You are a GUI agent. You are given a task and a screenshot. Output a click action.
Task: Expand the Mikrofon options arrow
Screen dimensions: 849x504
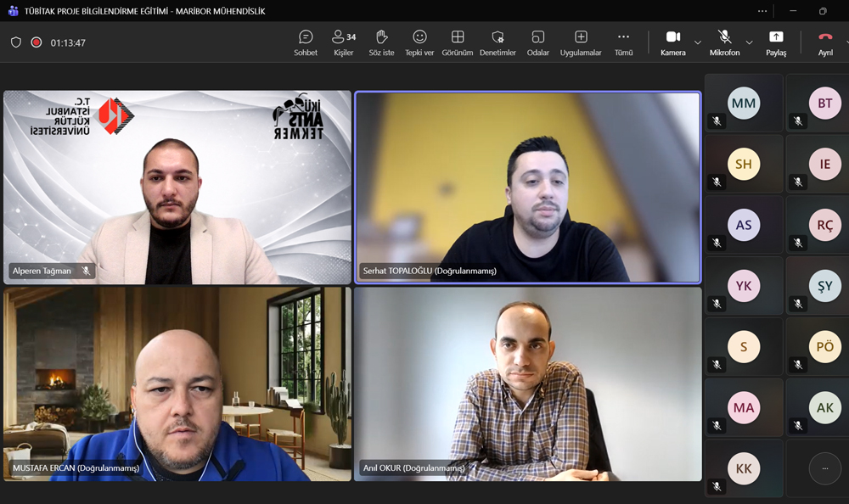click(749, 42)
